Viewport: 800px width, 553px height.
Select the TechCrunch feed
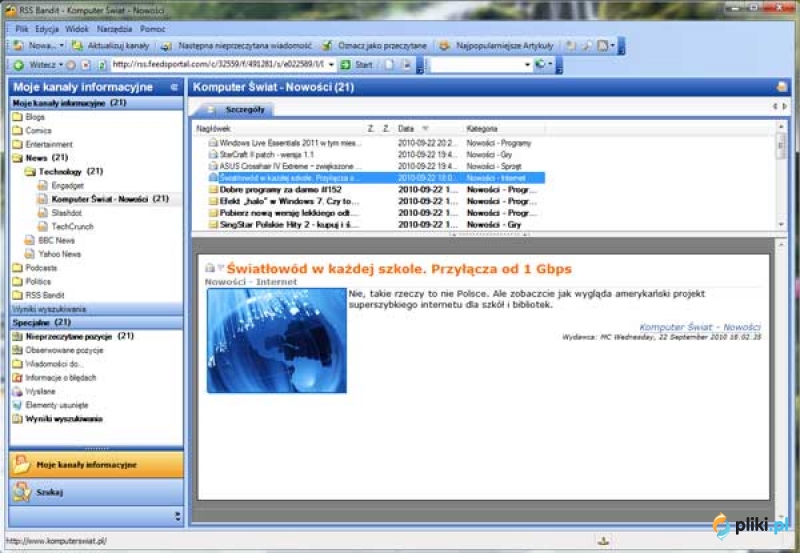(66, 227)
